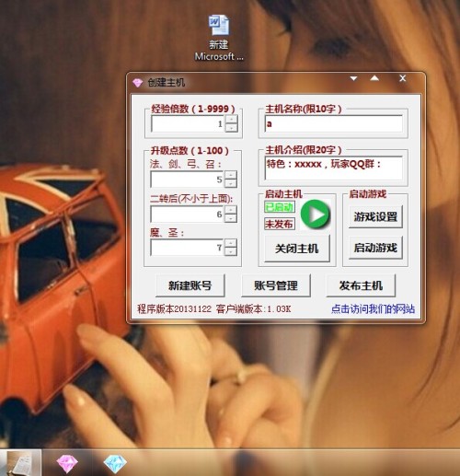This screenshot has height=476, width=460.
Task: Increase 魔、圣 points with up arrow
Action: [x=231, y=243]
